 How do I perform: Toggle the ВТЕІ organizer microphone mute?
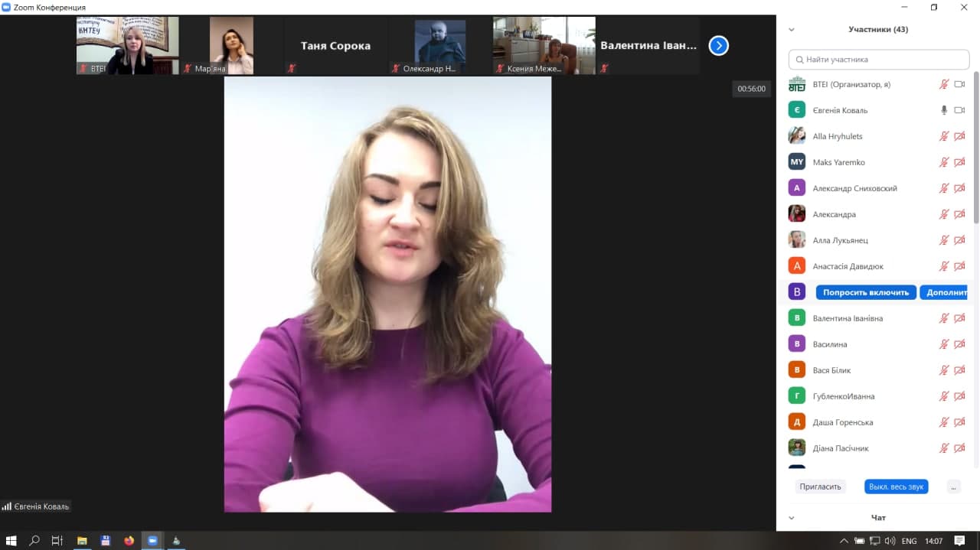(x=944, y=84)
